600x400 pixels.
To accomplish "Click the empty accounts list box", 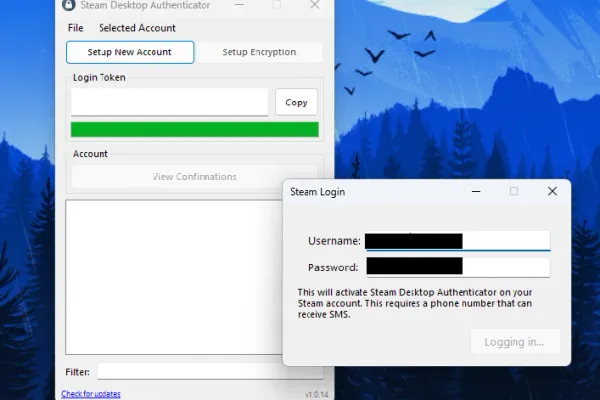I will pyautogui.click(x=174, y=277).
